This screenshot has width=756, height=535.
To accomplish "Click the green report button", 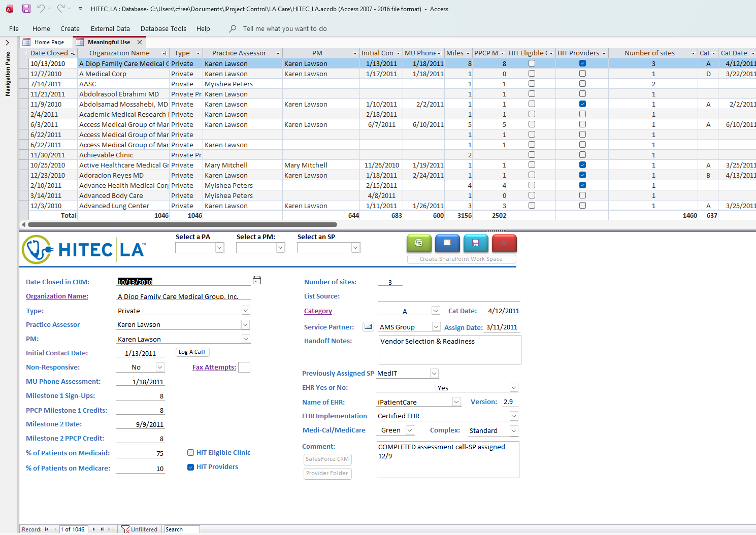I will 419,243.
